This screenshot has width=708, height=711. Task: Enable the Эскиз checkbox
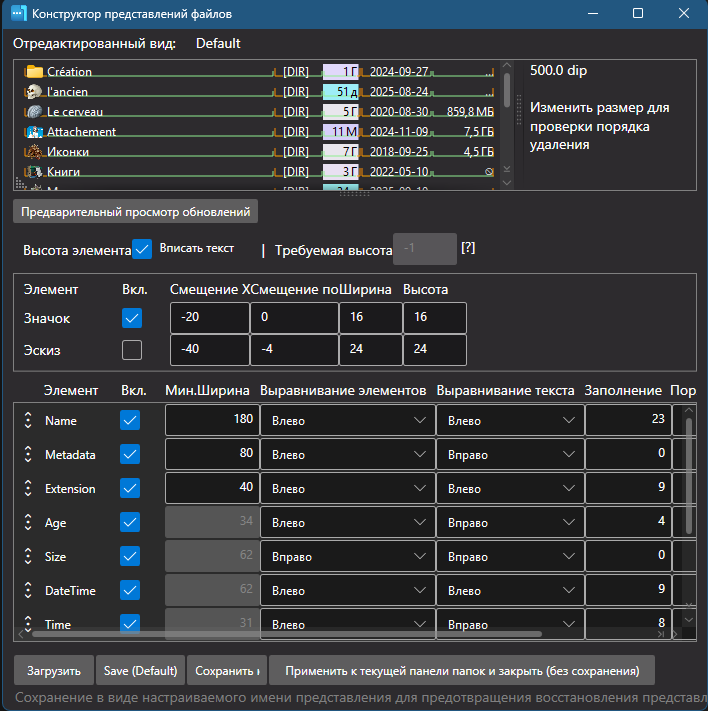[132, 350]
